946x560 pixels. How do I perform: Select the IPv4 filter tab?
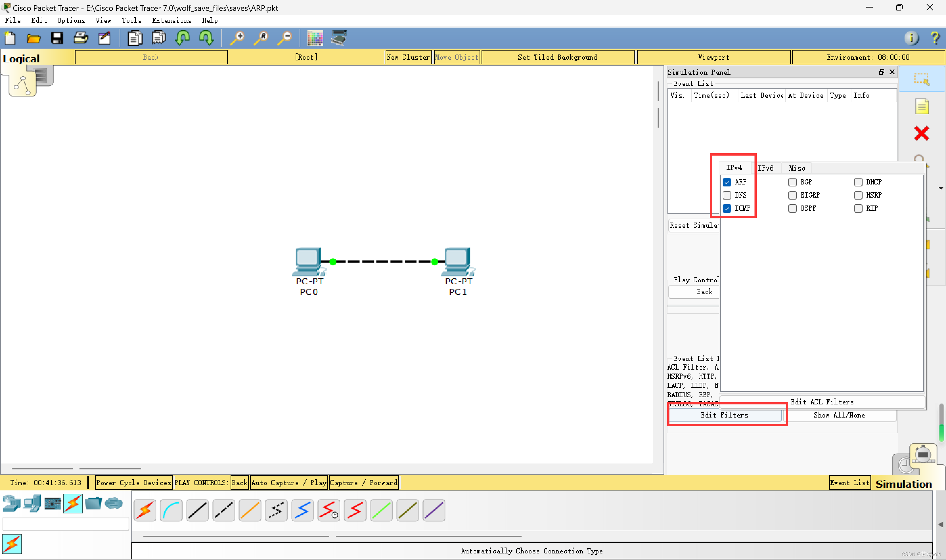(x=734, y=167)
